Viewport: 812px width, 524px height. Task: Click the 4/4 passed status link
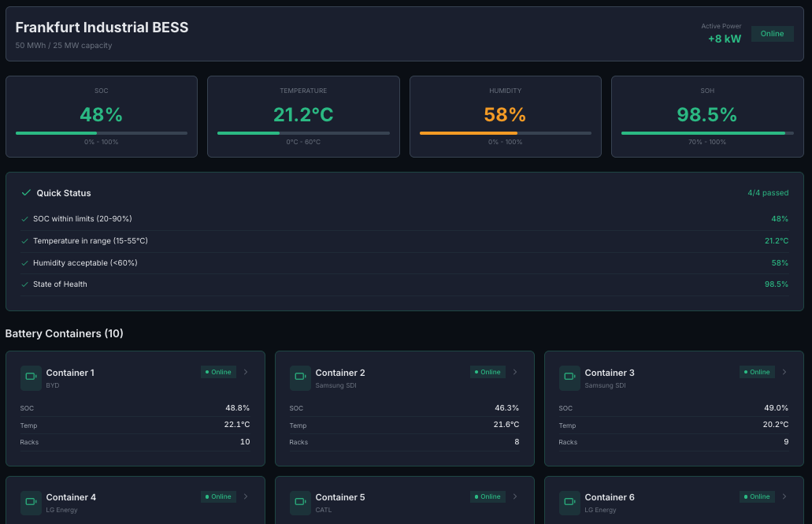click(x=769, y=192)
